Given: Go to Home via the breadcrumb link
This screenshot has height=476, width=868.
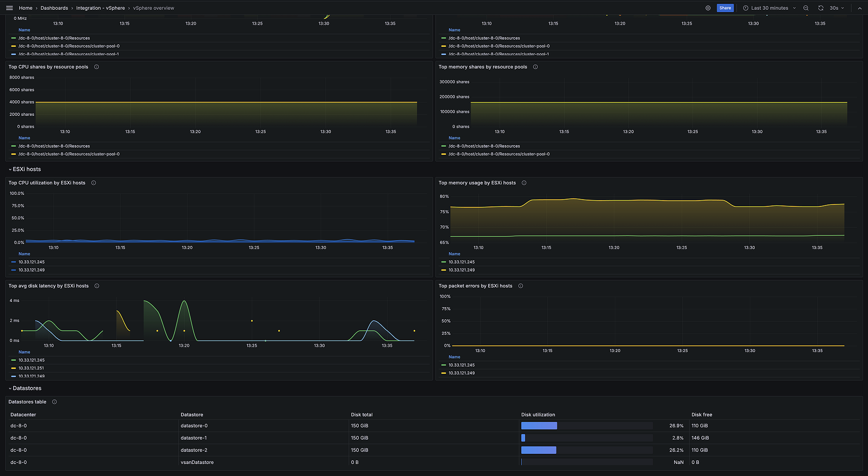Looking at the screenshot, I should (25, 8).
